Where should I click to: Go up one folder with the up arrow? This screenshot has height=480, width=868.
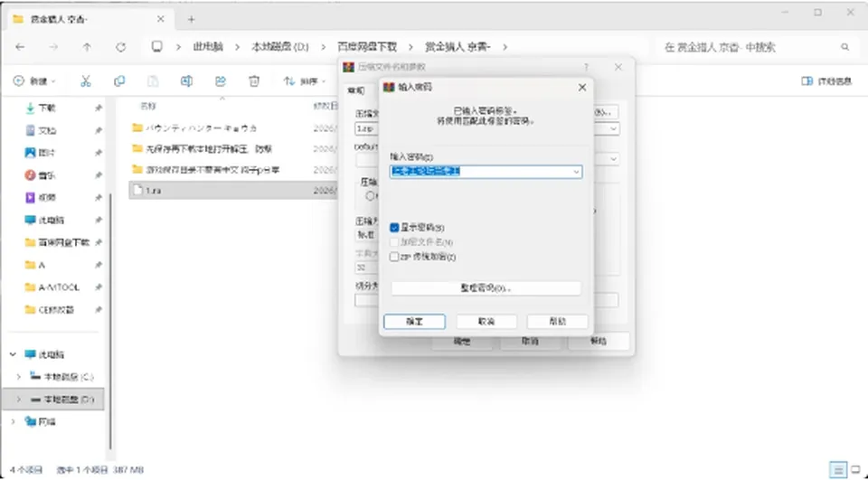(x=87, y=47)
